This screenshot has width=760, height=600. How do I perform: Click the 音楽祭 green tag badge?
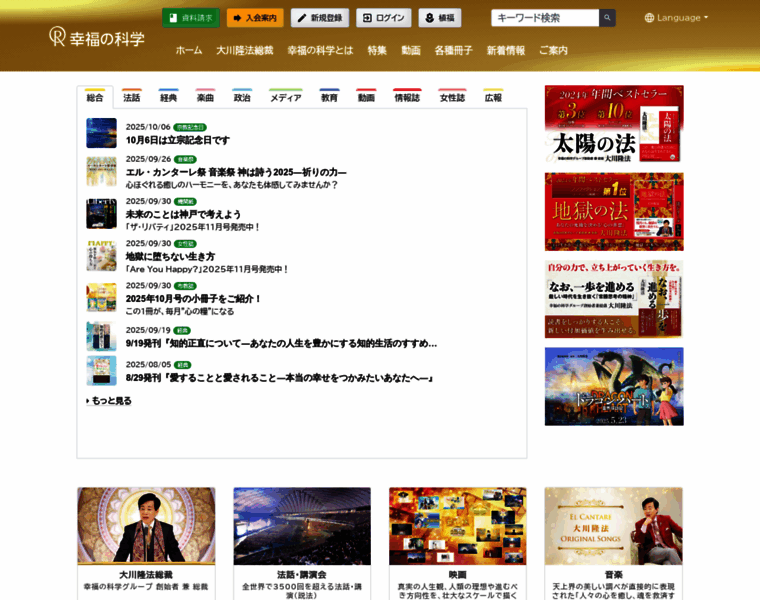tap(185, 159)
